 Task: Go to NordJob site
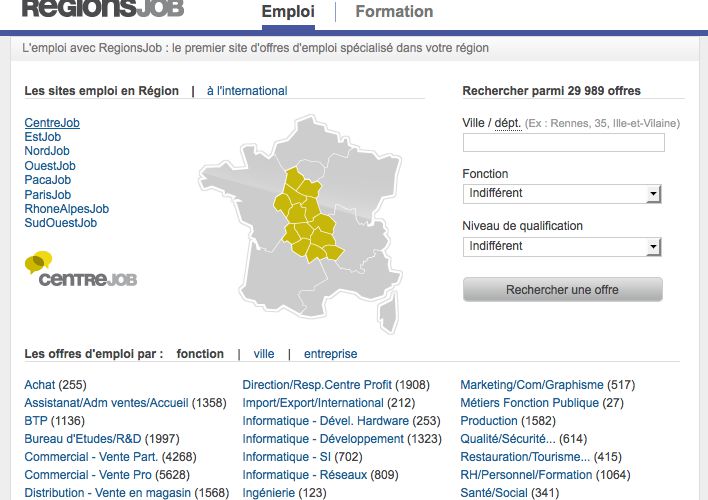(47, 151)
